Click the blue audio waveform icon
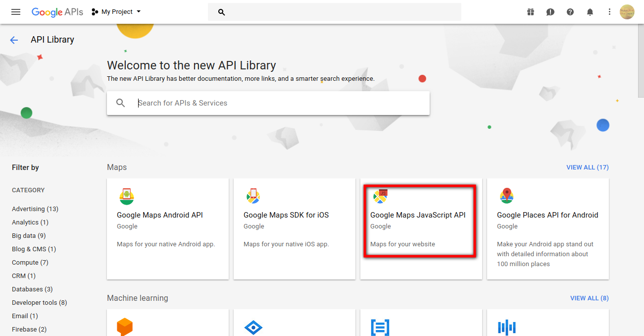 [x=507, y=328]
